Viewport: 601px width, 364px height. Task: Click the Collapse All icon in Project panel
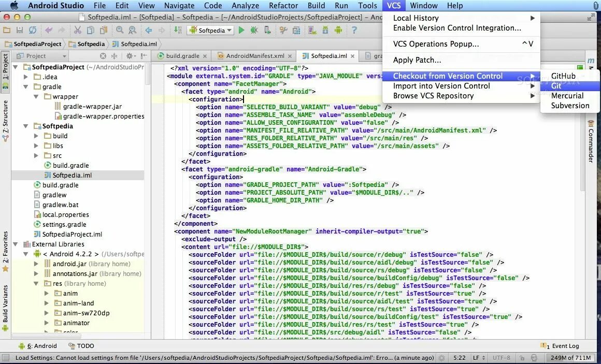click(x=114, y=56)
